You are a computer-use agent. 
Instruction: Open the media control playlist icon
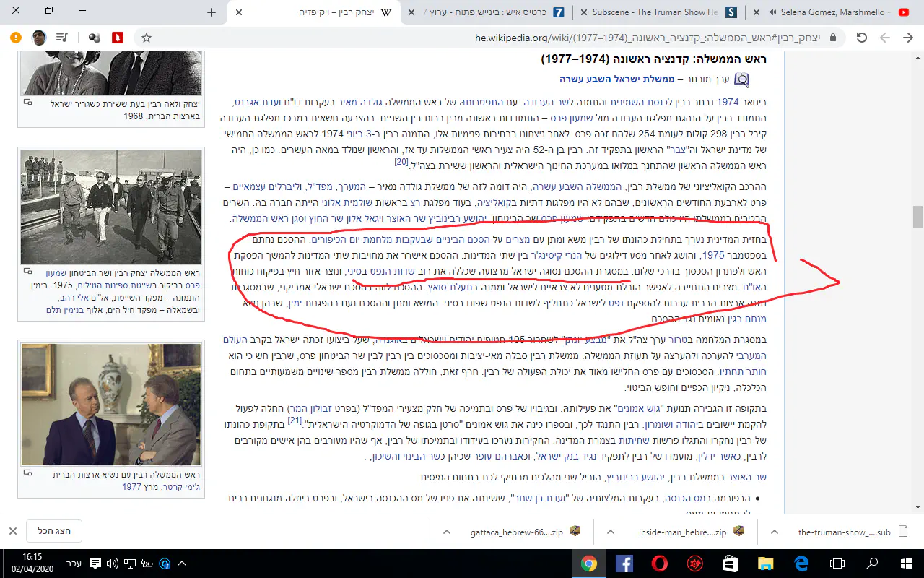tap(63, 38)
